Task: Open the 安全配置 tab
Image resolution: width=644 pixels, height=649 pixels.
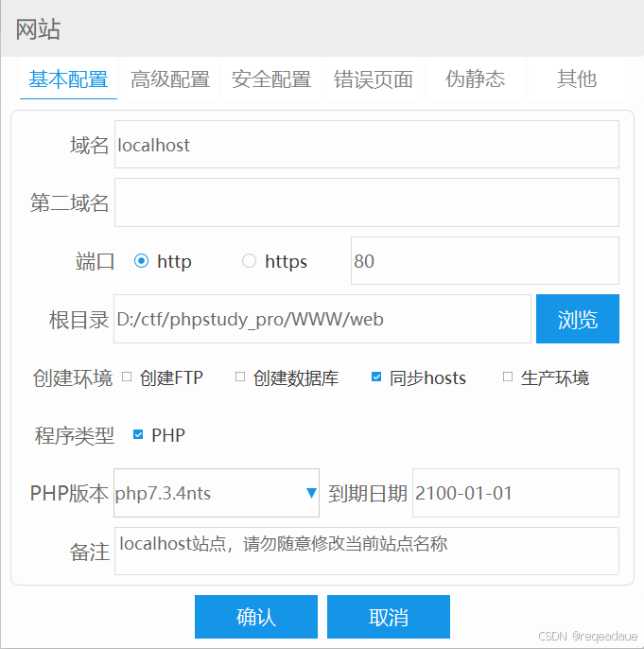Action: (271, 79)
